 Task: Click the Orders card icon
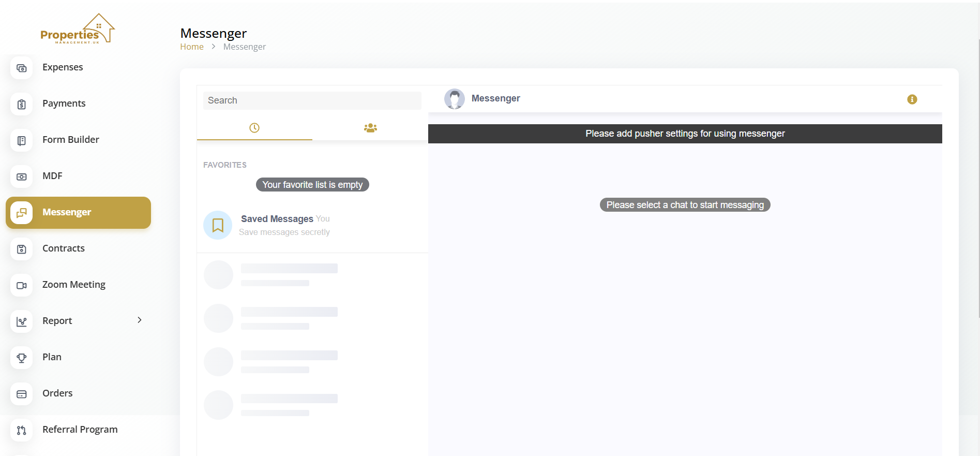coord(21,394)
